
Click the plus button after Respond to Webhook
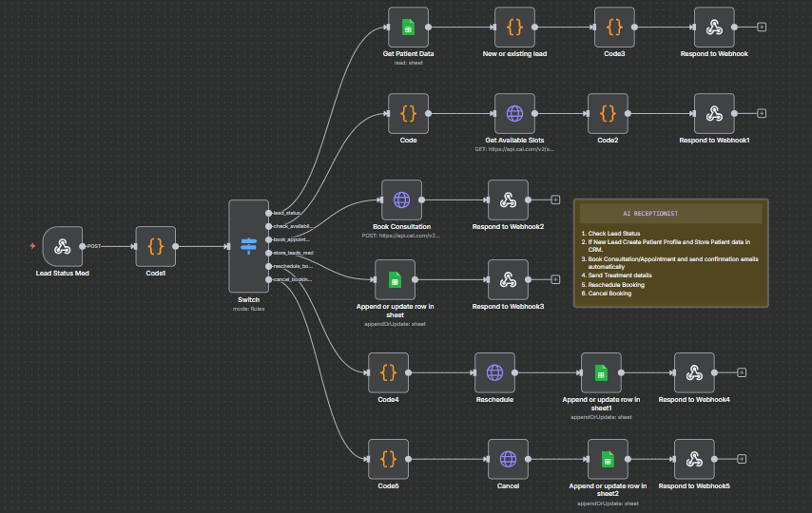762,27
